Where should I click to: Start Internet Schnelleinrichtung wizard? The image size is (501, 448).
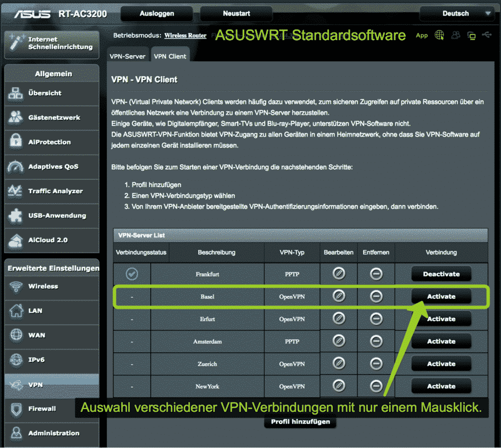click(x=52, y=44)
